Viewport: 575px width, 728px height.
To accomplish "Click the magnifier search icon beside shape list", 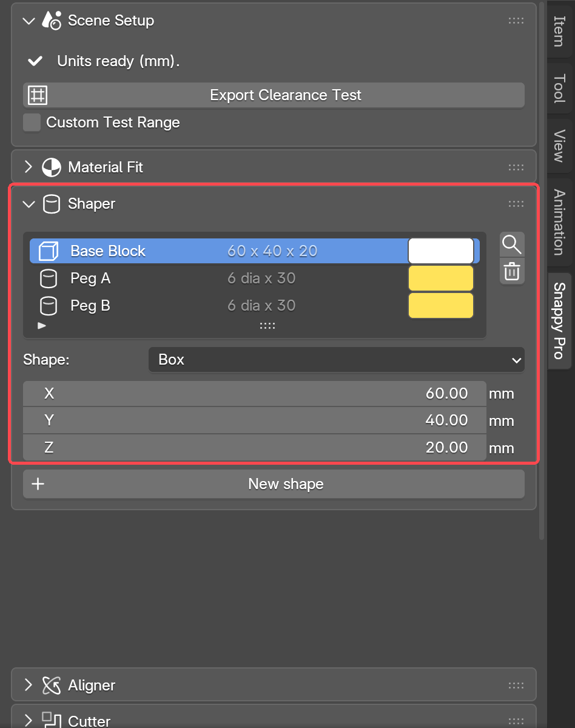I will tap(512, 244).
